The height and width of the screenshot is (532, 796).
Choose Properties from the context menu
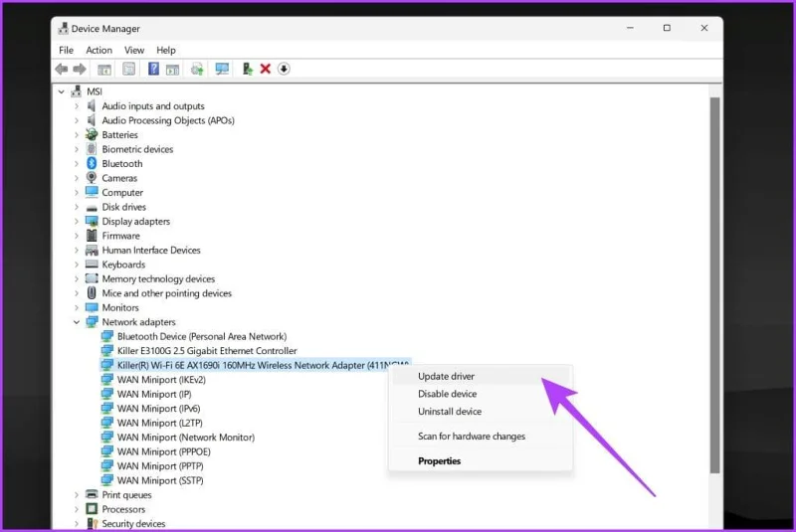[x=481, y=461]
